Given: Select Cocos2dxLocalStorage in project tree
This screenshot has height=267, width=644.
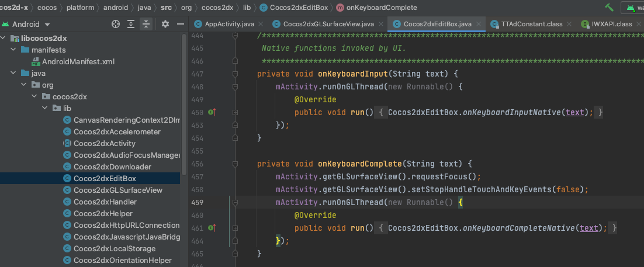Looking at the screenshot, I should [114, 248].
